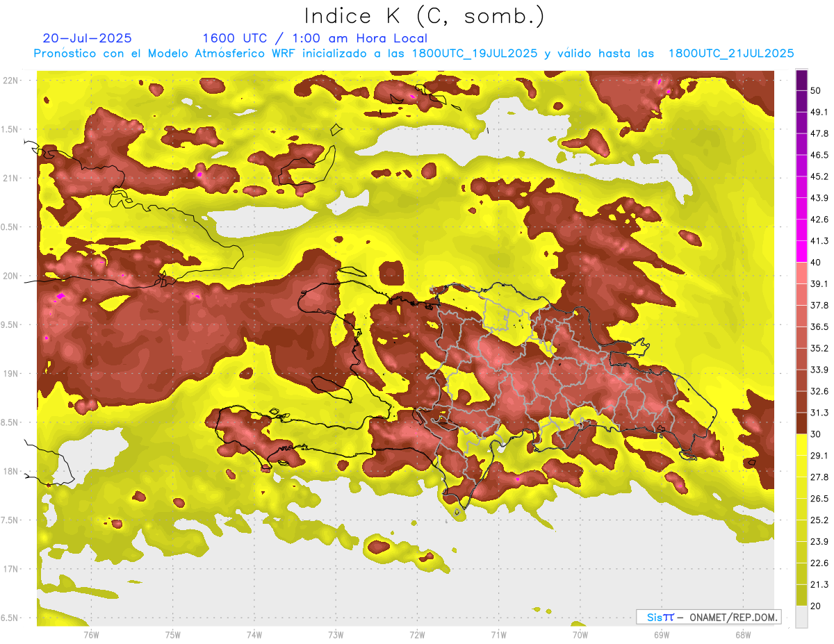
Task: Pick the dark brown swatch between 30 and 31.3
Action: pyautogui.click(x=801, y=423)
